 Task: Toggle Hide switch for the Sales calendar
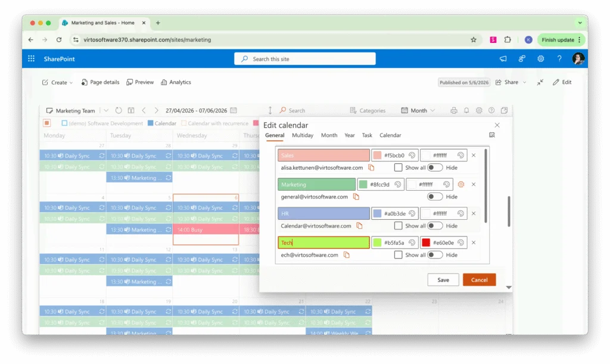point(434,167)
